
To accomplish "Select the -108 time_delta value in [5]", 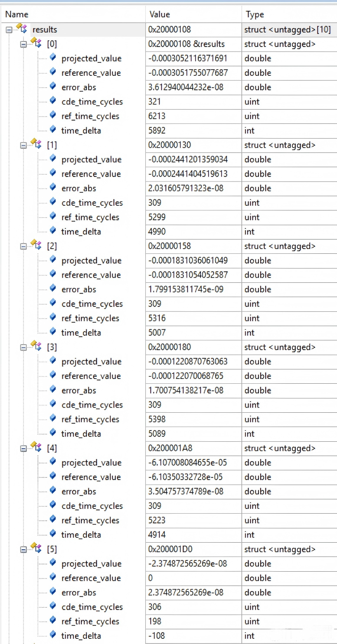I will 157,636.
